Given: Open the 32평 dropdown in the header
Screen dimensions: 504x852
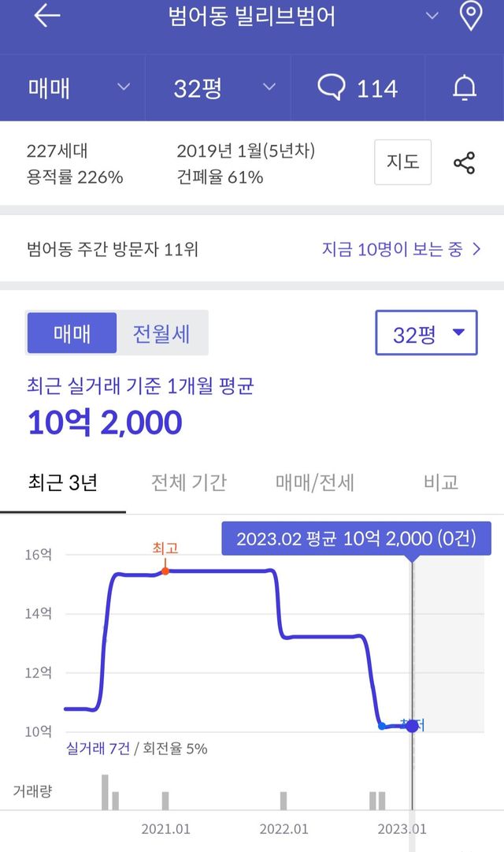Looking at the screenshot, I should (x=224, y=87).
